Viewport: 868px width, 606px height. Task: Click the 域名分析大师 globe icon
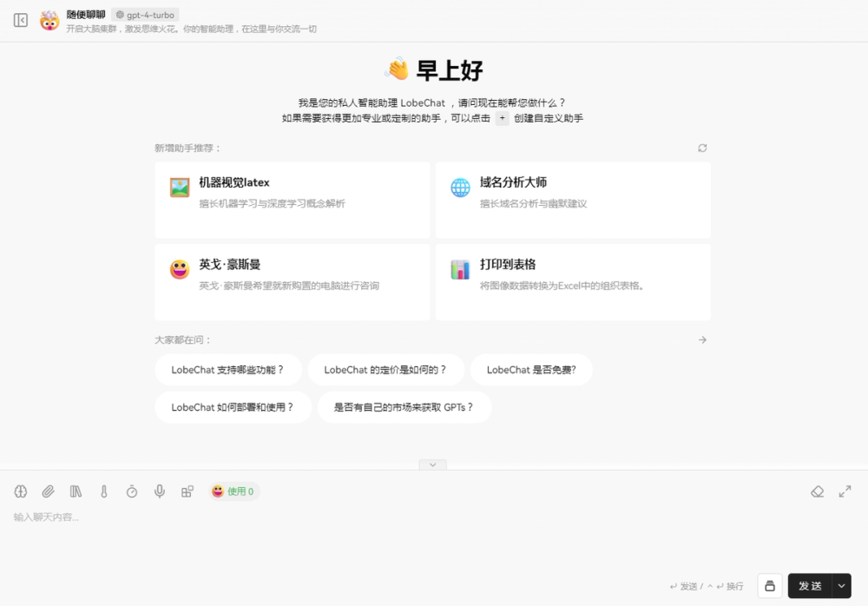click(460, 188)
